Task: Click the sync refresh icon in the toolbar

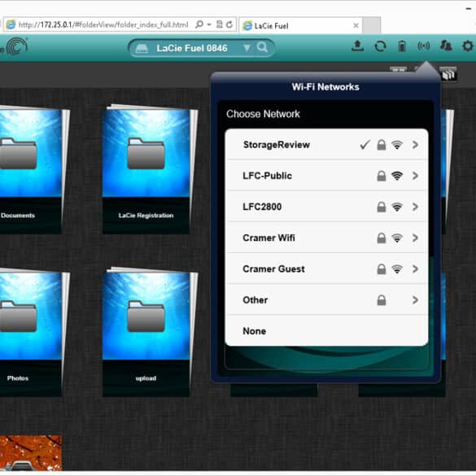Action: coord(380,46)
